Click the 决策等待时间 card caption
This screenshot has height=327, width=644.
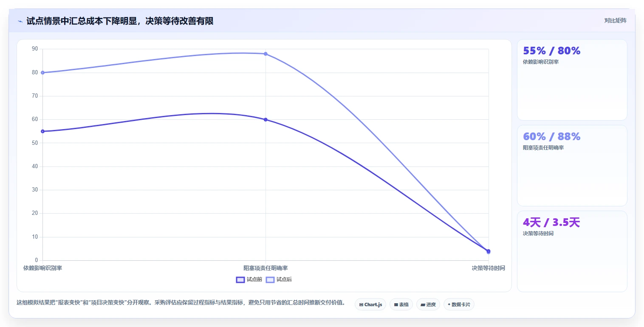tap(538, 234)
